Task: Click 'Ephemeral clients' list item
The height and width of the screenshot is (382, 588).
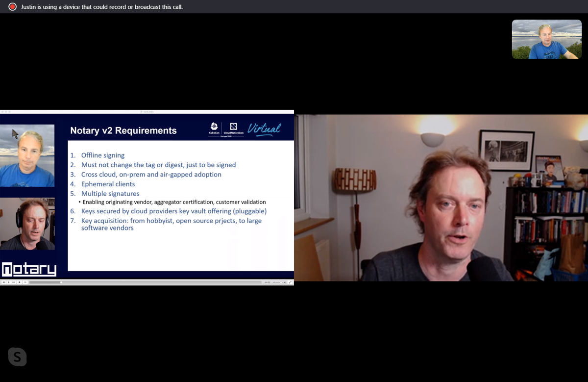Action: coord(108,184)
